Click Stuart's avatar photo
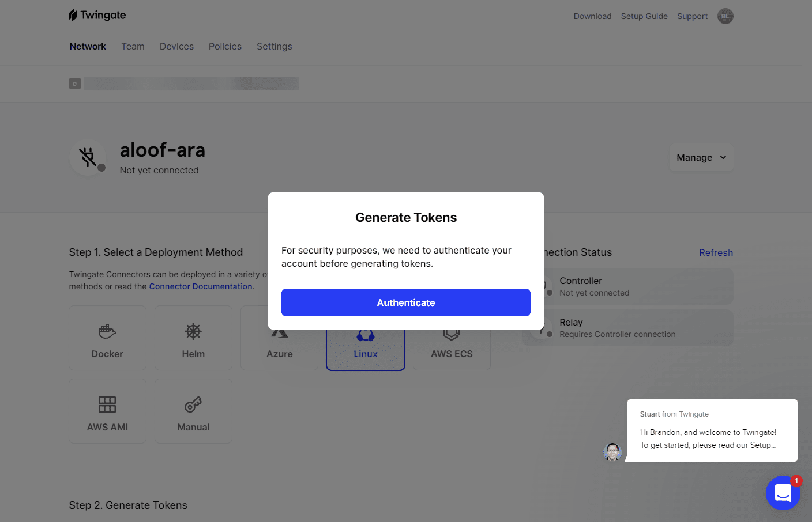 point(612,452)
